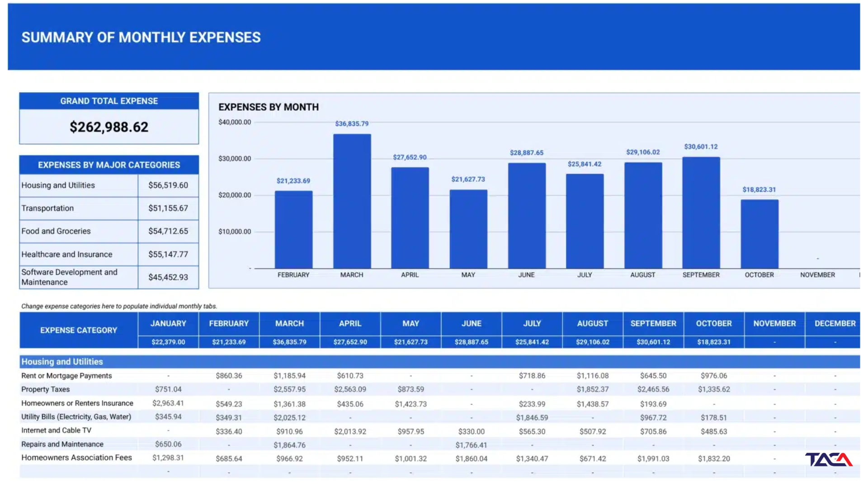Select the September bar labeled $30,601.12
This screenshot has width=868, height=488.
(x=701, y=213)
